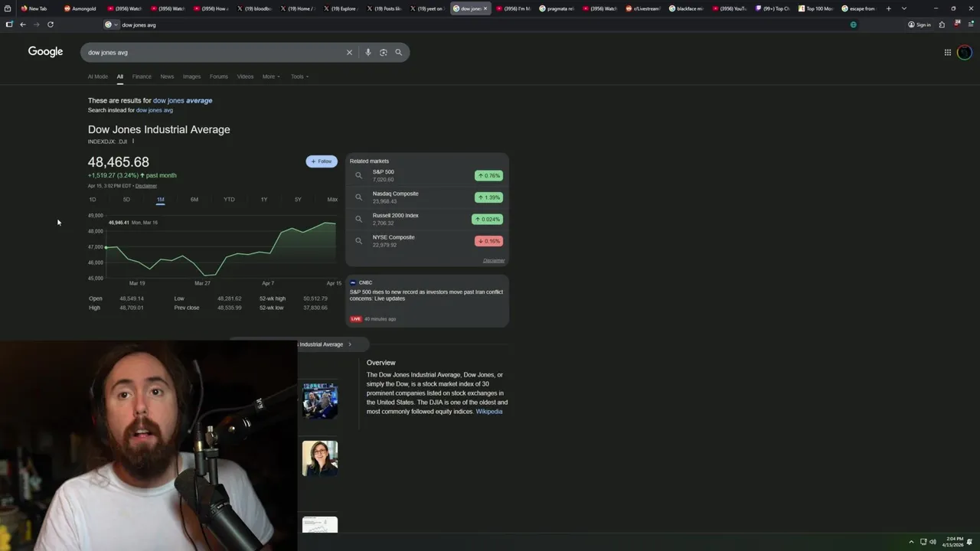Show hidden system tray icons

(911, 542)
